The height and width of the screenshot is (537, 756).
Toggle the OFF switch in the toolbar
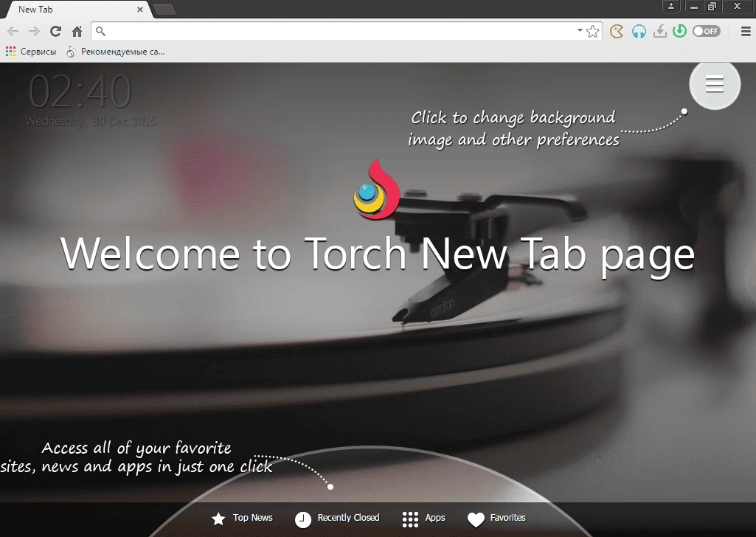pyautogui.click(x=707, y=31)
